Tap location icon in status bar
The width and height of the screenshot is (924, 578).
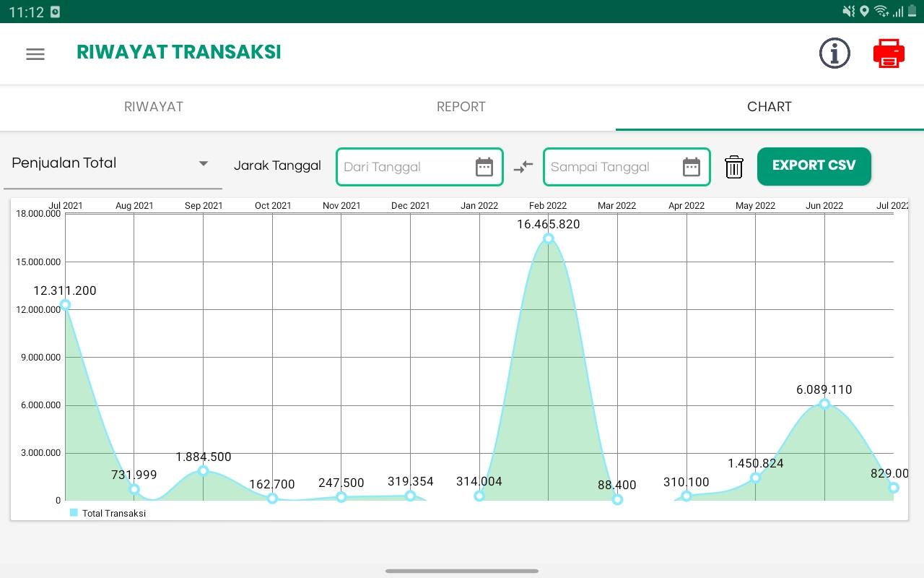click(x=865, y=11)
